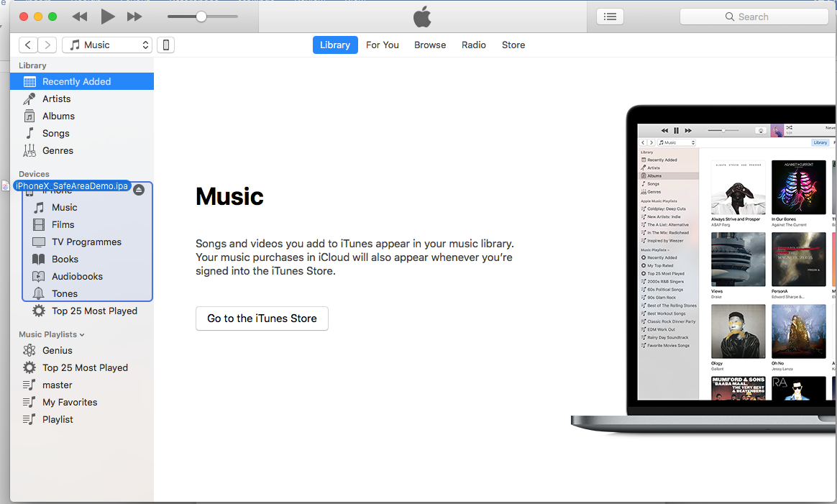This screenshot has width=837, height=504.
Task: Eject the connected iPhone device
Action: [139, 190]
